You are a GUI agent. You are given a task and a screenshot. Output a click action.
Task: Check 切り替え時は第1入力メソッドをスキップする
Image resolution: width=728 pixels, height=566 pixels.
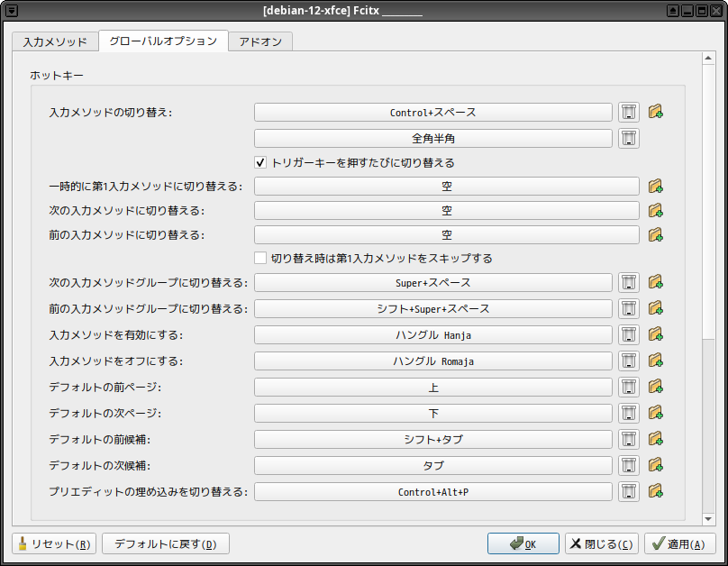(x=260, y=258)
